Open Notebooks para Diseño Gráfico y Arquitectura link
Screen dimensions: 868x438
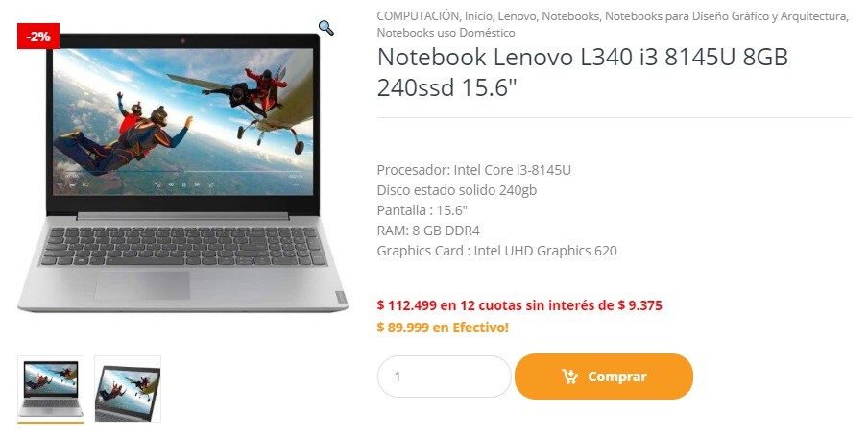726,16
